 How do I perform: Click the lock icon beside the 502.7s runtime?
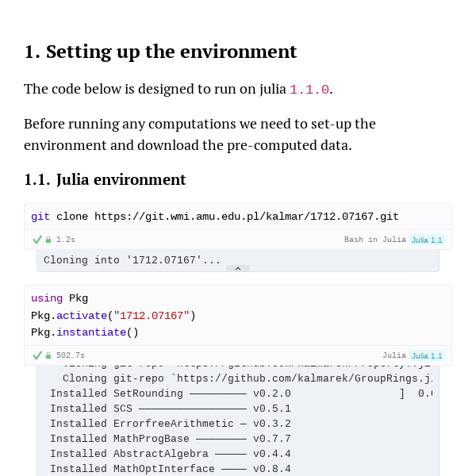tap(48, 355)
